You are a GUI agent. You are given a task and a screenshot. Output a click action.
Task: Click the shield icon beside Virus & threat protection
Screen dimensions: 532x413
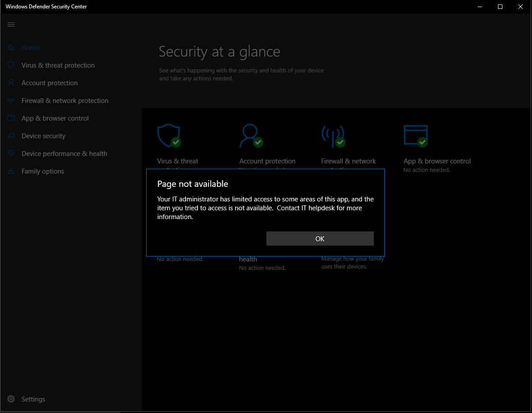point(11,65)
